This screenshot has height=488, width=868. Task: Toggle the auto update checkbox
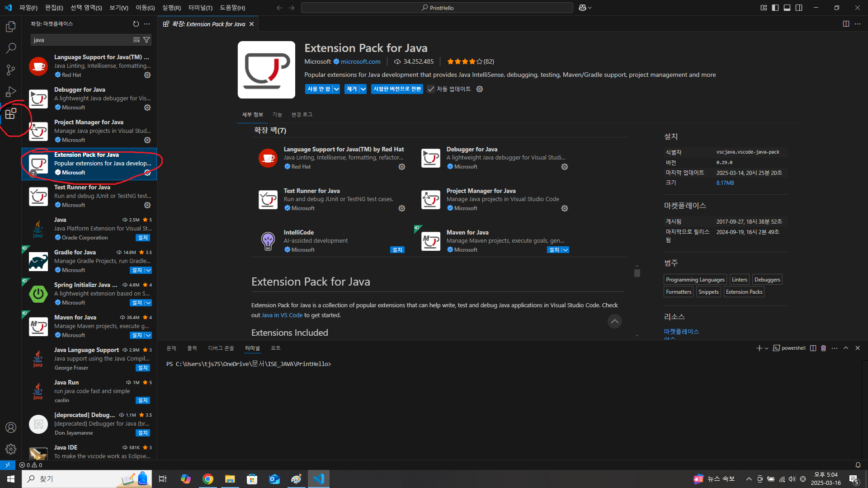[x=431, y=89]
